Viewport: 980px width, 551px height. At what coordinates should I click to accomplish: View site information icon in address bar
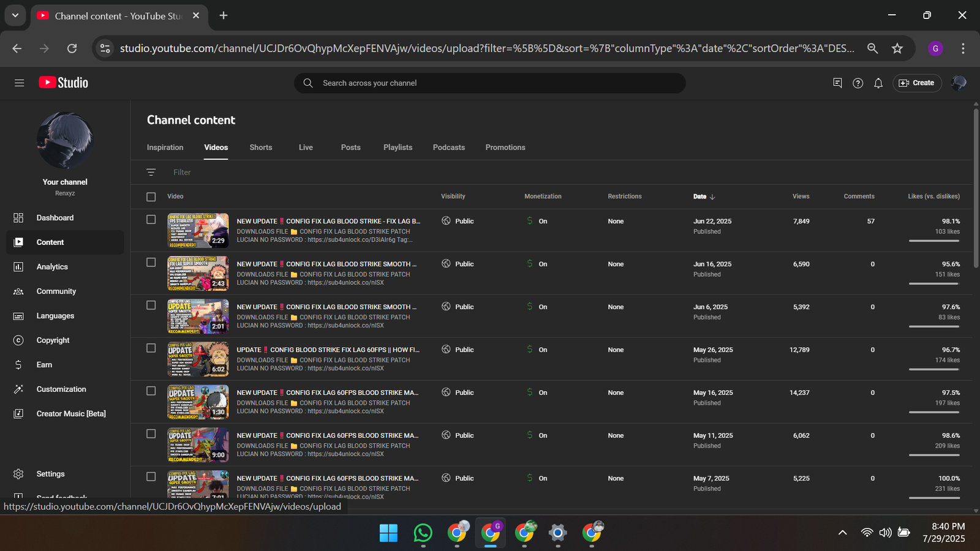coord(105,48)
